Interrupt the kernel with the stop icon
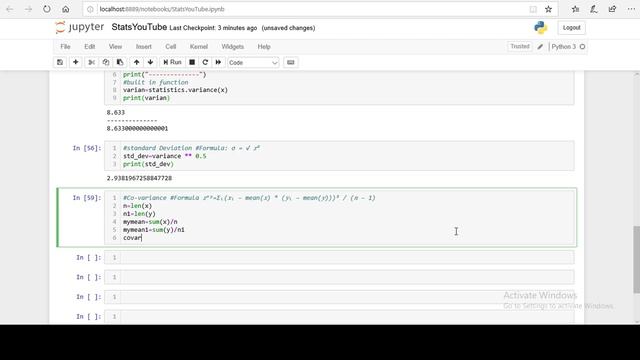 point(192,62)
